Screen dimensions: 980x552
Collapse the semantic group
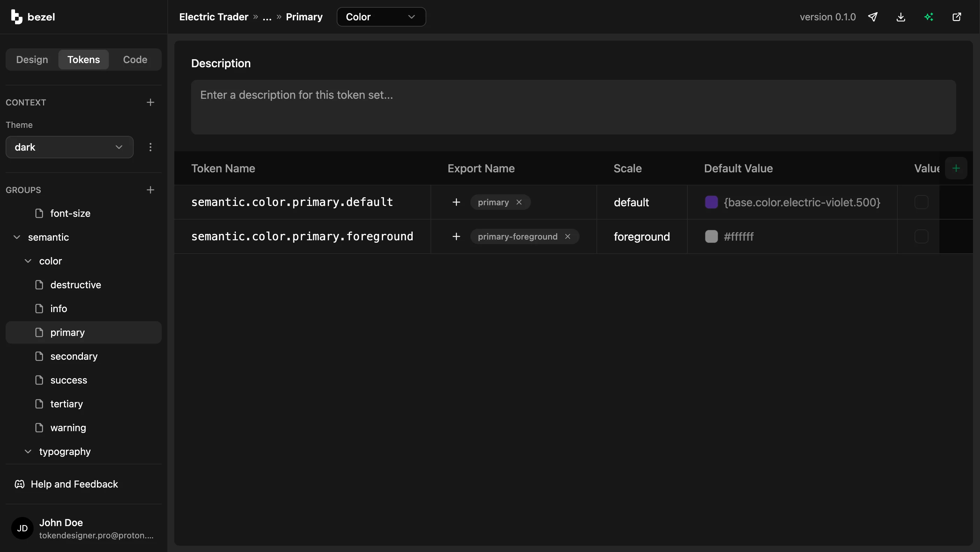click(x=17, y=237)
